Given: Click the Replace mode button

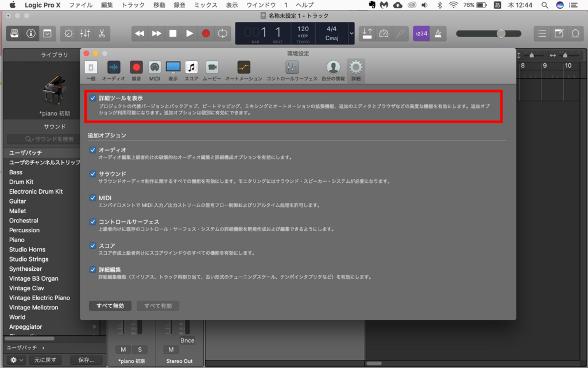Looking at the screenshot, I should tap(367, 33).
